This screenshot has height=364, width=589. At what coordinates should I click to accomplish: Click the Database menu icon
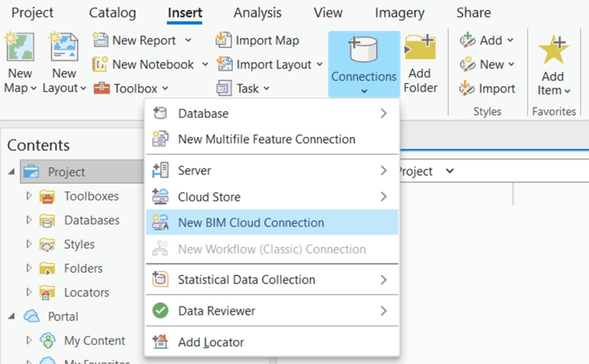point(159,113)
